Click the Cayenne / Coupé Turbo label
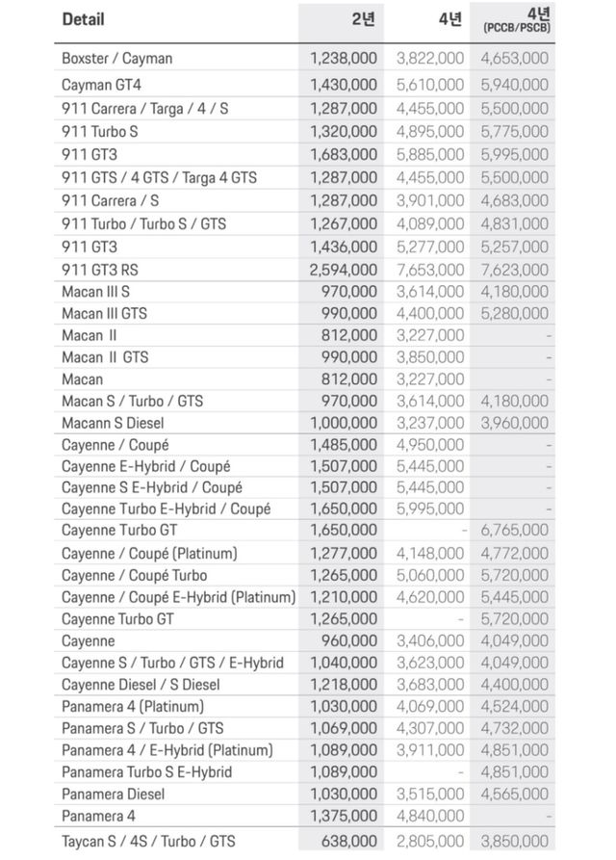Viewport: 616px width, 860px height. (x=135, y=575)
